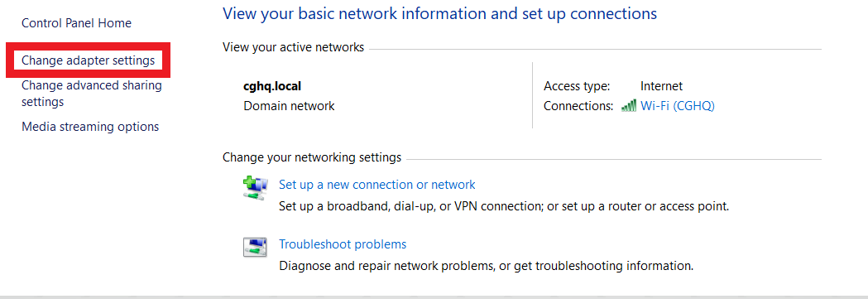Viewport: 868px width, 299px height.
Task: Click the new connection setup icon
Action: (255, 187)
